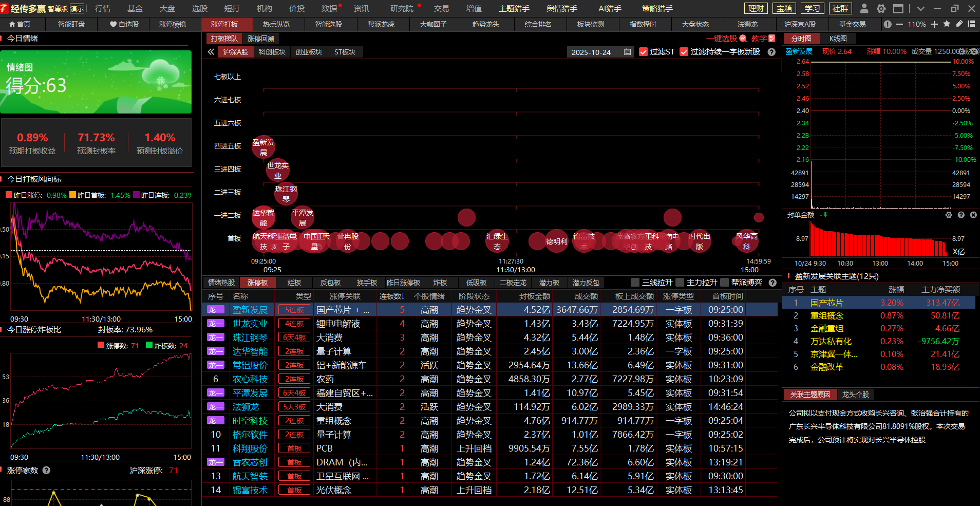The width and height of the screenshot is (980, 506).
Task: Select the 炸板 tab in list
Action: (440, 283)
